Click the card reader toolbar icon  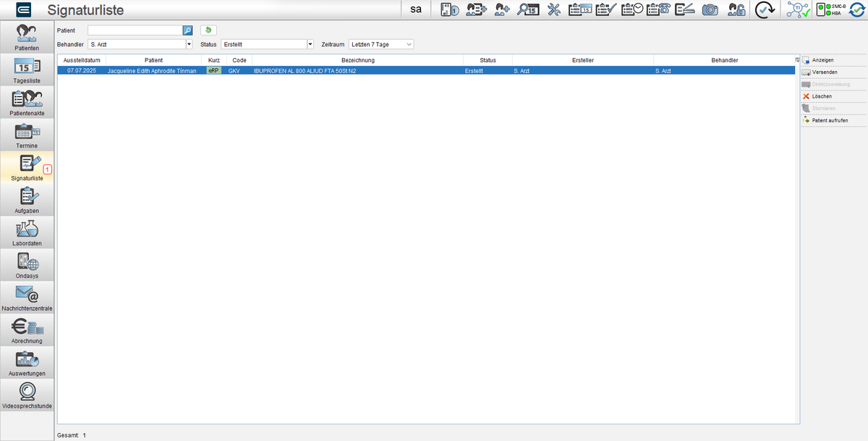pyautogui.click(x=451, y=9)
